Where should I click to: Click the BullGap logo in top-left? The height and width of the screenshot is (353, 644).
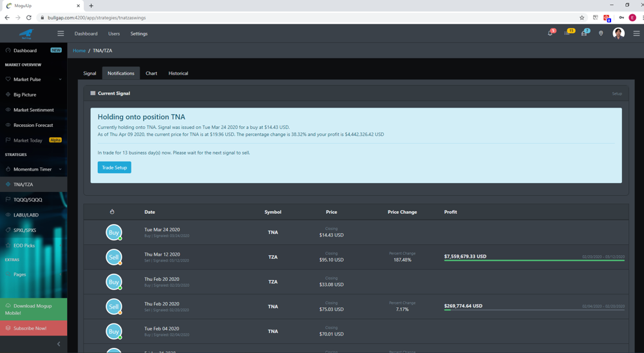26,33
